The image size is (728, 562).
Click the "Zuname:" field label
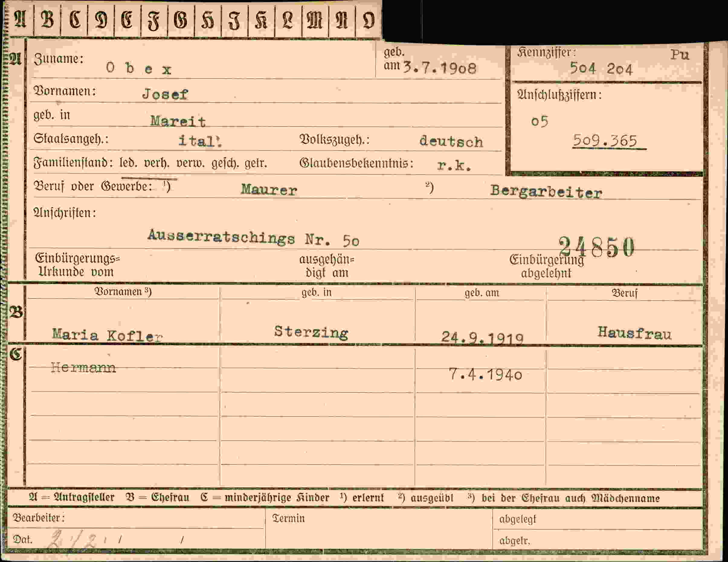coord(58,59)
